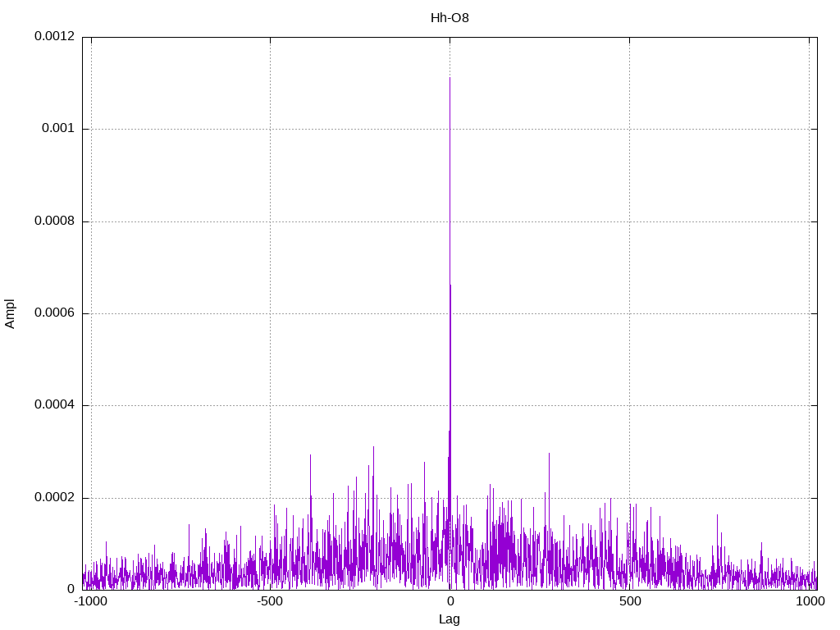Click the 0.0008 y-axis tick label
The height and width of the screenshot is (630, 840).
coord(55,221)
